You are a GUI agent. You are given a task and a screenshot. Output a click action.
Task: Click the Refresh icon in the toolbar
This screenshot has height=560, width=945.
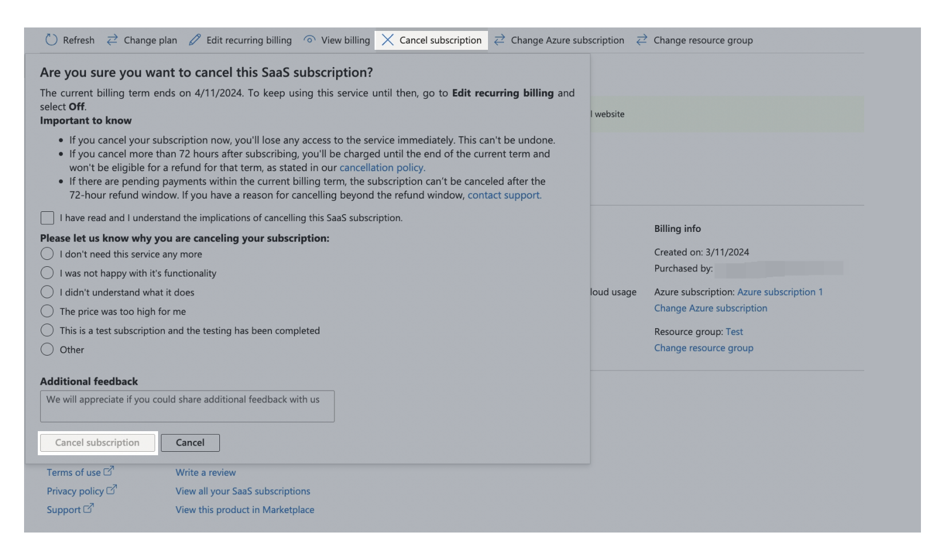click(52, 40)
